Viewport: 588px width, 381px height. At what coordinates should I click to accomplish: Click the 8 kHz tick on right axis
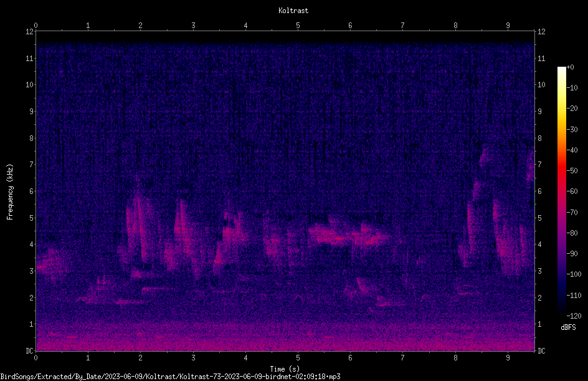pos(539,138)
